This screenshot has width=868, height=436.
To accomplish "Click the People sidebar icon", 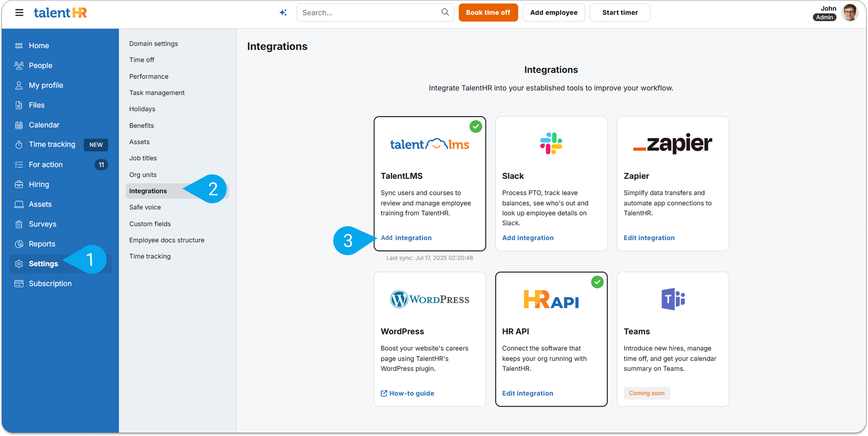I will 19,65.
